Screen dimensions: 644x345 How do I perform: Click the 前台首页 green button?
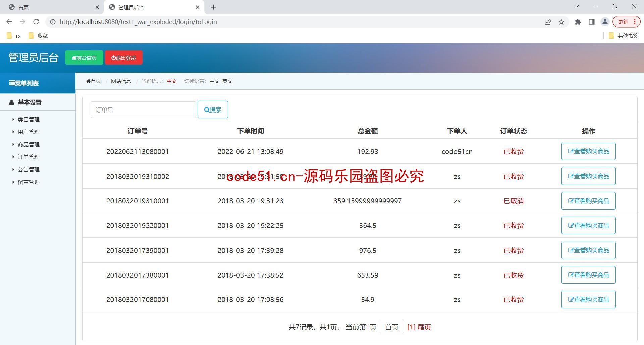point(84,58)
